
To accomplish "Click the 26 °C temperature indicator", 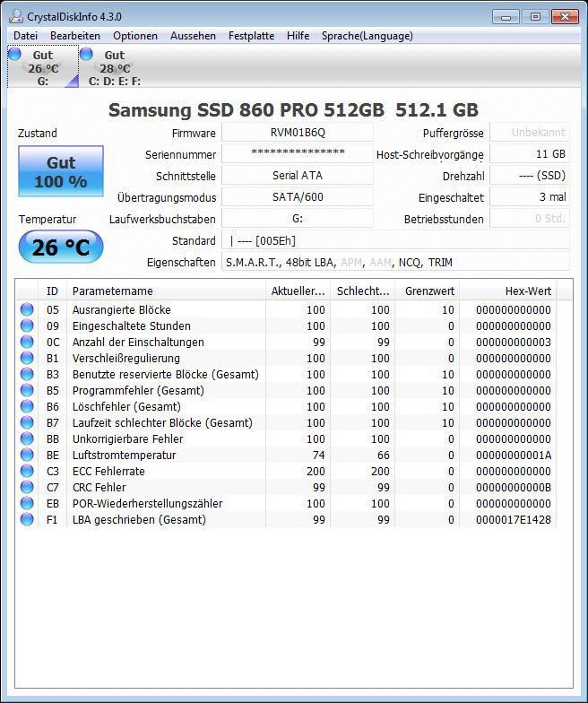I will [61, 247].
